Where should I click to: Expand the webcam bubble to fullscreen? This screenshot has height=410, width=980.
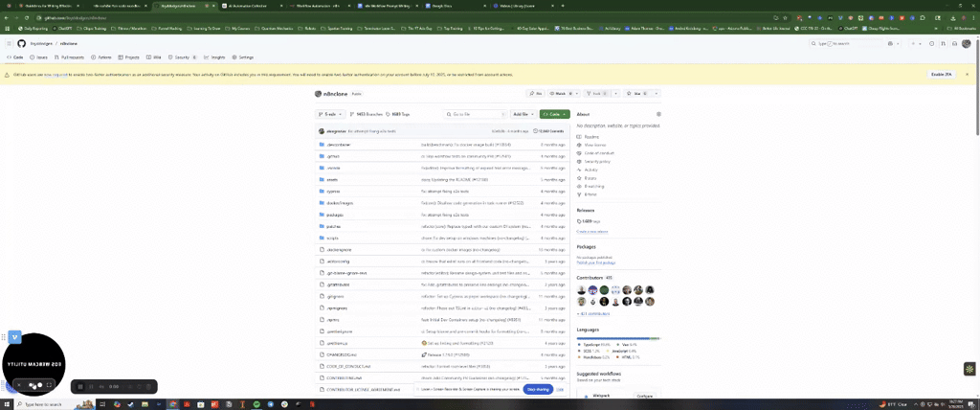point(49,385)
